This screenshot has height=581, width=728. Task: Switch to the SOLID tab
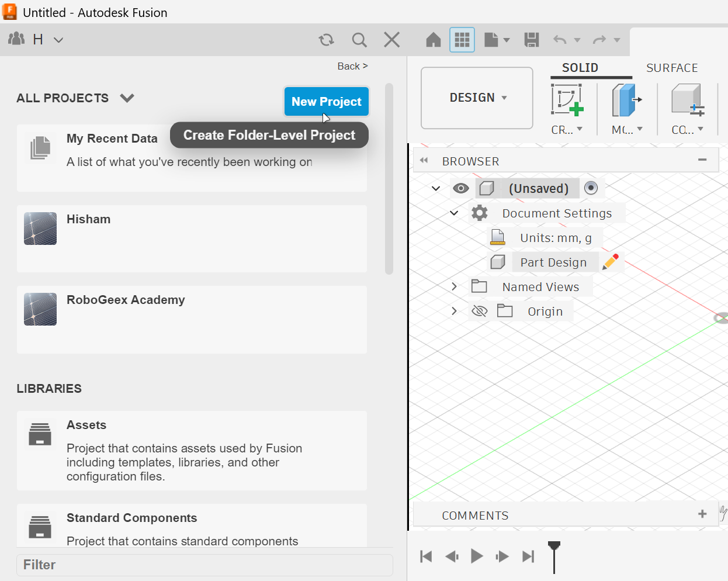[x=580, y=68]
